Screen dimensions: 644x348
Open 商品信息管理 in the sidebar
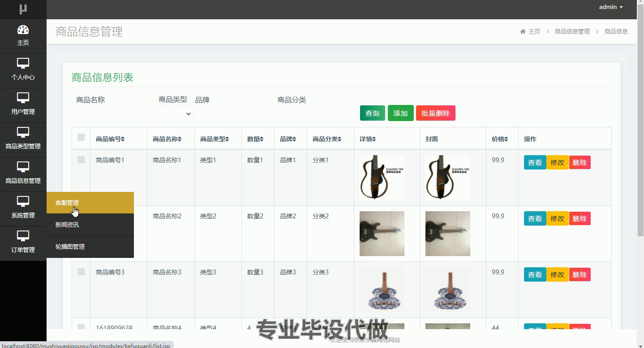coord(23,174)
